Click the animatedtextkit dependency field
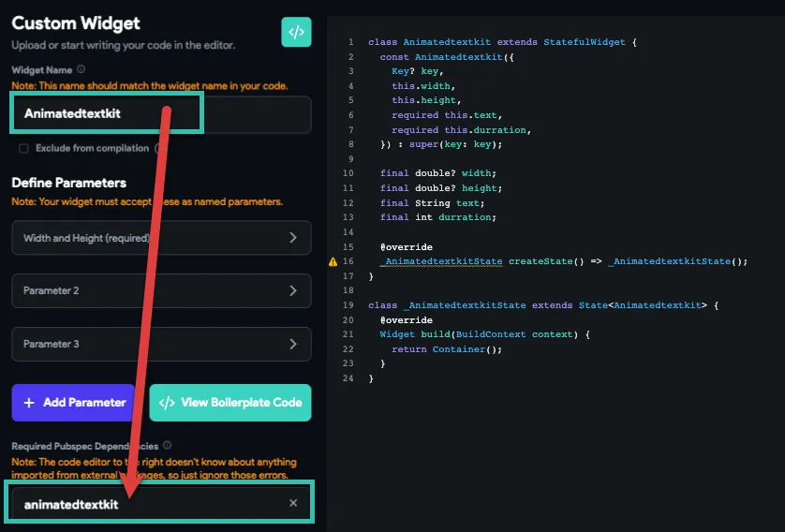 pyautogui.click(x=159, y=504)
